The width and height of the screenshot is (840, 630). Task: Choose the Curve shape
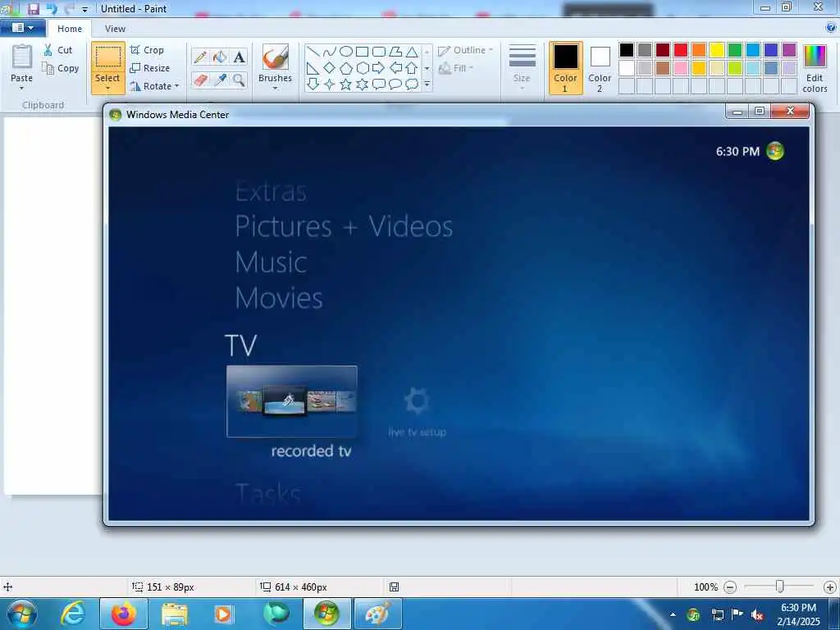tap(330, 52)
